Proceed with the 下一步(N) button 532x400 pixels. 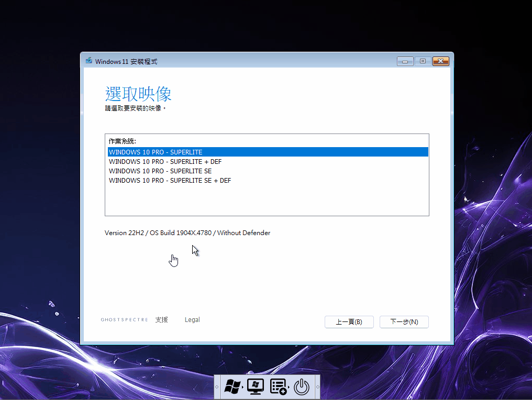404,322
